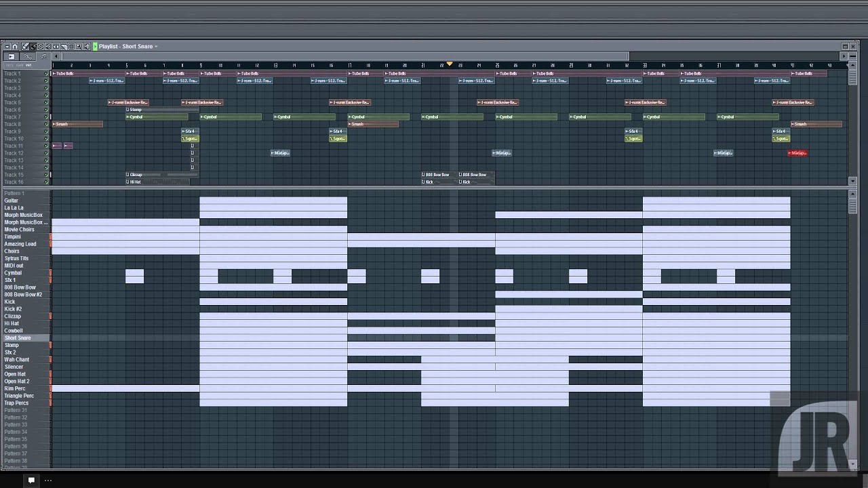The width and height of the screenshot is (868, 488).
Task: Open the Playlist options dropdown arrow
Action: [x=7, y=46]
